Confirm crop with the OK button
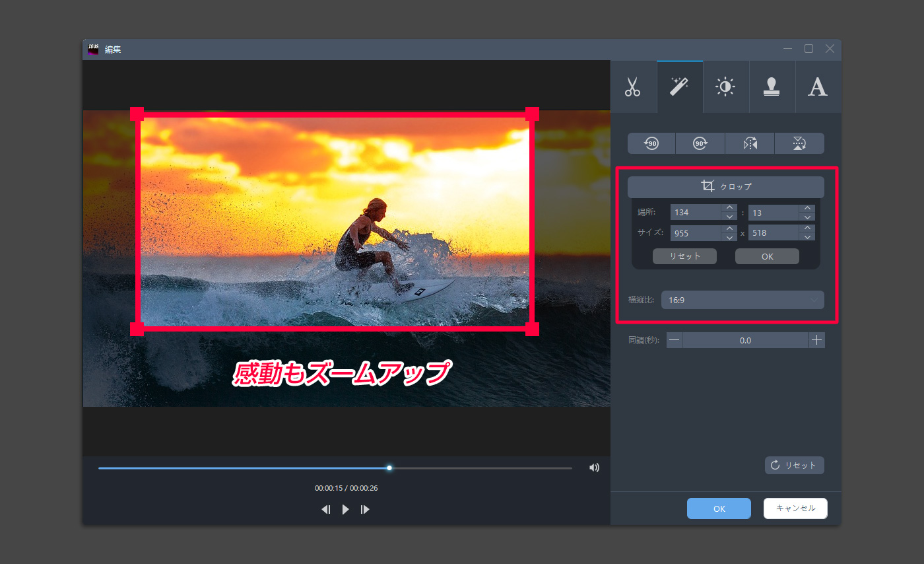This screenshot has width=924, height=564. tap(767, 256)
